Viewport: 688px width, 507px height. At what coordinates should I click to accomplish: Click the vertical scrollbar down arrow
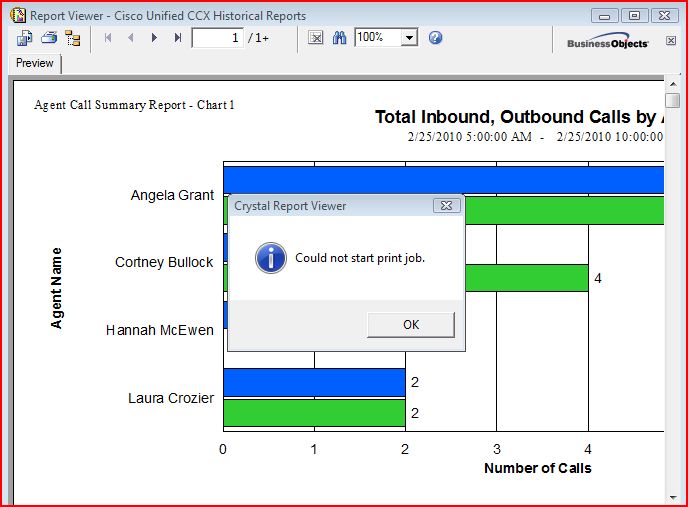[x=673, y=498]
